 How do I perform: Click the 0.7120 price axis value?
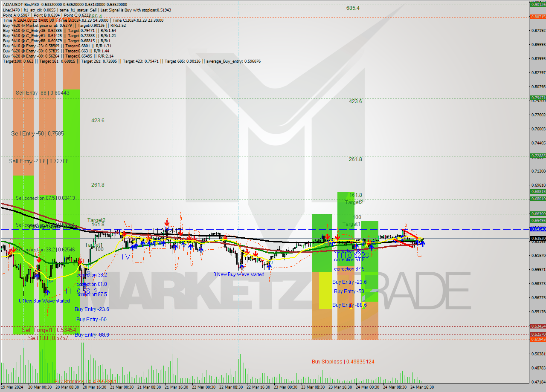click(538, 171)
